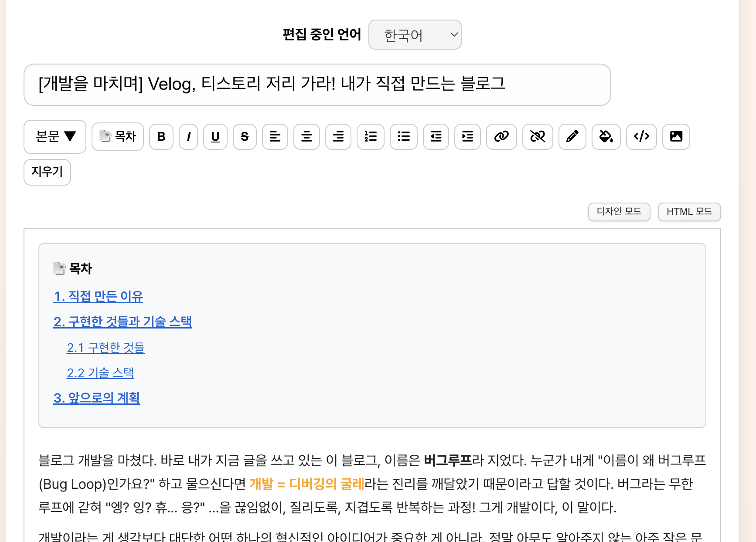This screenshot has height=542, width=756.
Task: Remove the hyperlink with unlink icon
Action: [537, 137]
